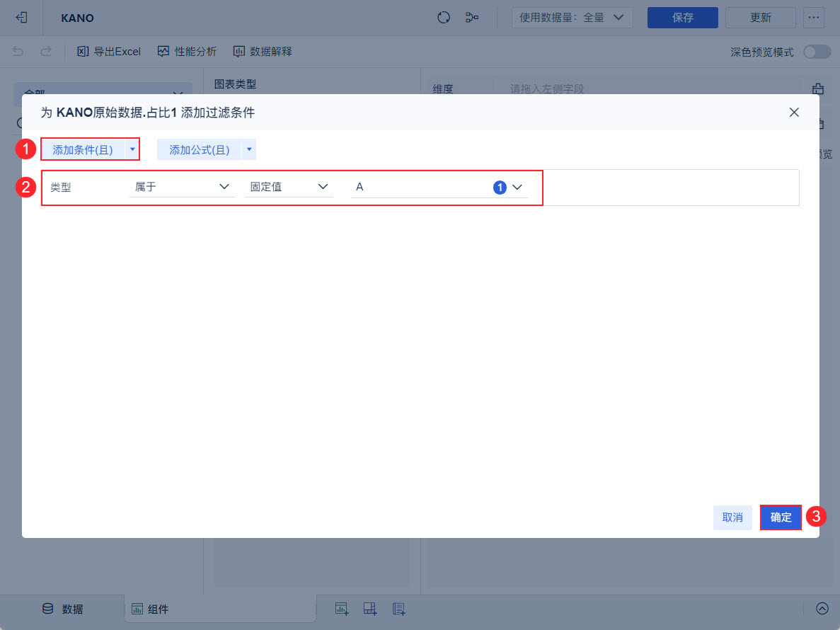Click the 保存 save button
The height and width of the screenshot is (630, 840).
(x=682, y=18)
